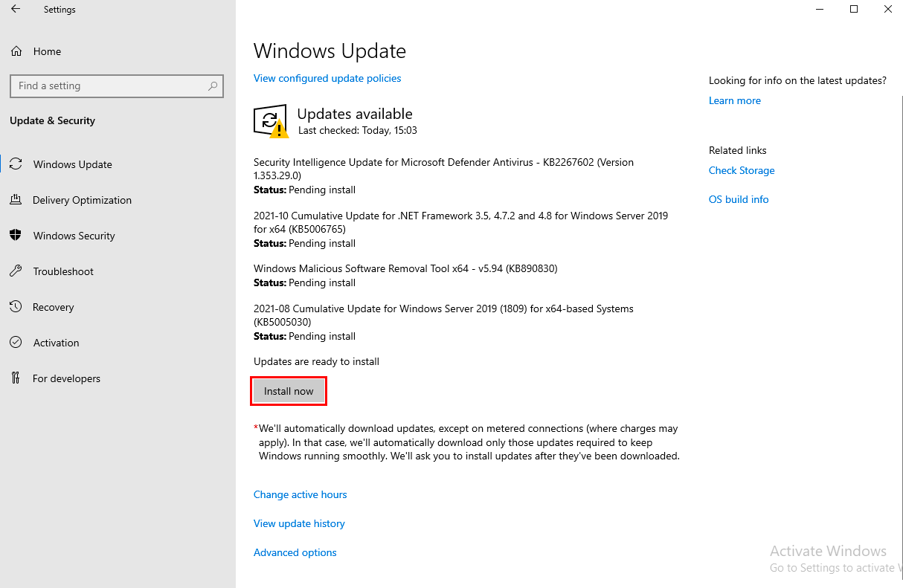Click the For developers icon

(16, 378)
